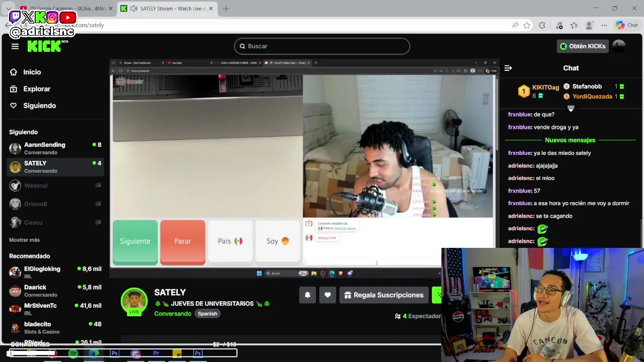
Task: Collapse the chat panel with the arrow icon
Action: tap(508, 68)
